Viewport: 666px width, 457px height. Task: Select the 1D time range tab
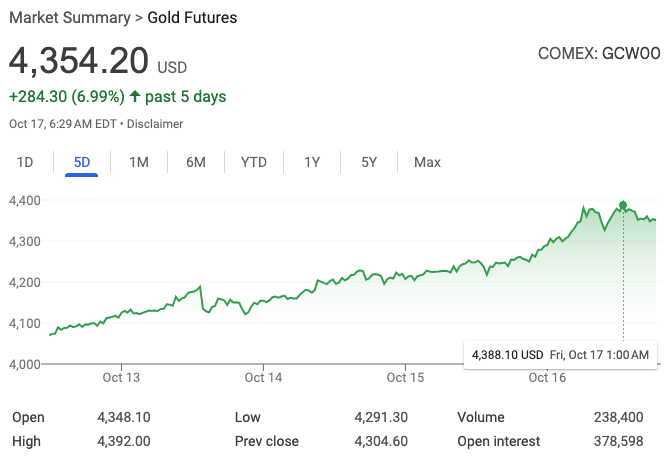[26, 162]
